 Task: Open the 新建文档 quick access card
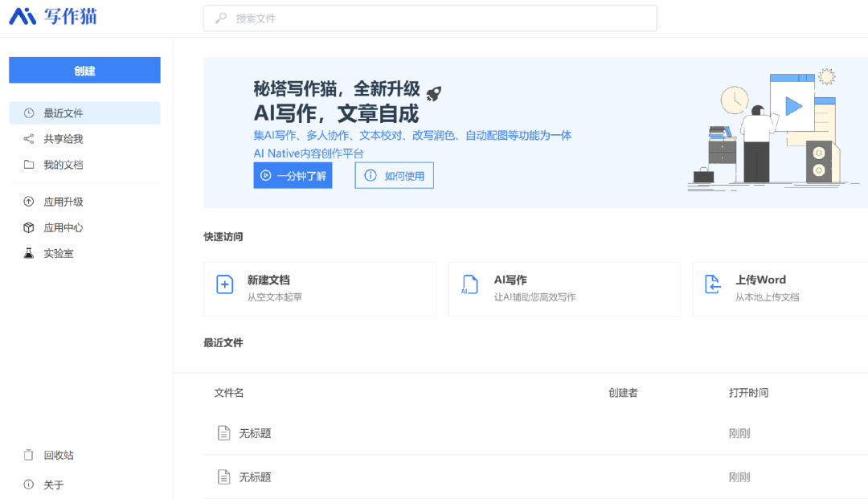[x=320, y=288]
